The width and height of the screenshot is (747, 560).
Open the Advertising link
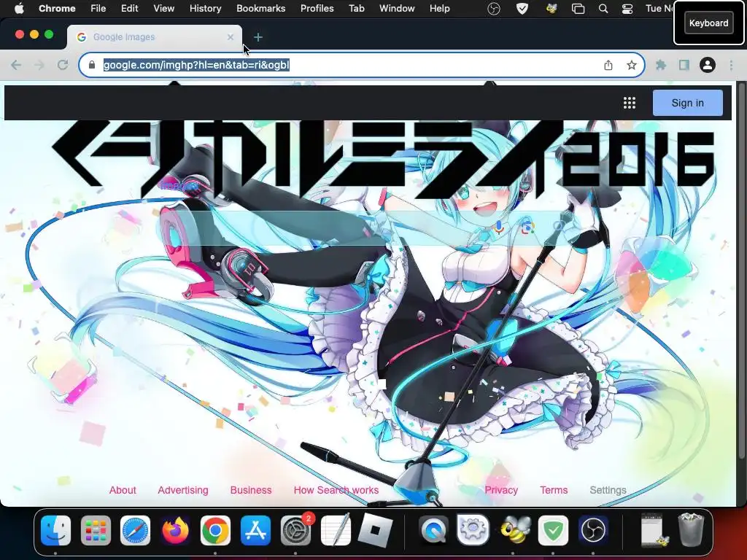coord(183,490)
